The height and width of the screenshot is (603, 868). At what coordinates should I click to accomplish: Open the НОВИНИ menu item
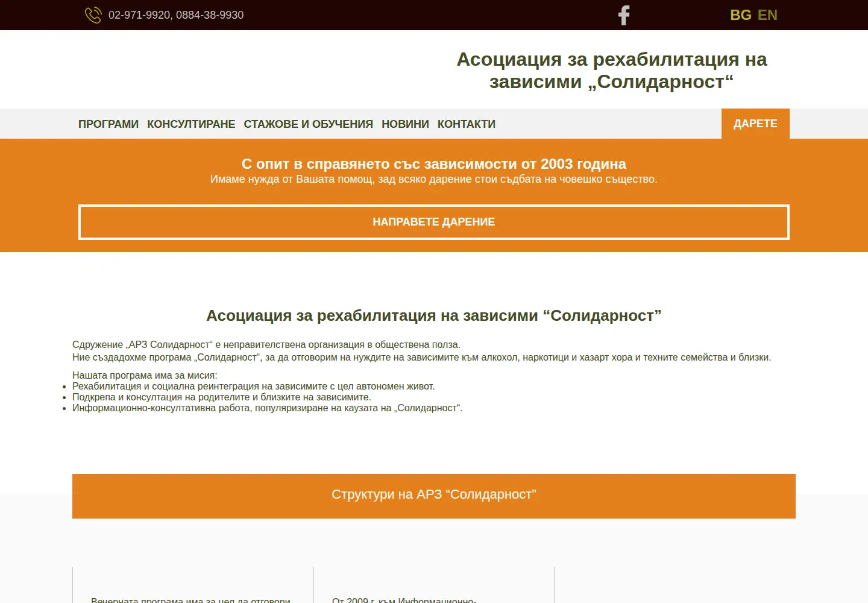click(x=405, y=124)
